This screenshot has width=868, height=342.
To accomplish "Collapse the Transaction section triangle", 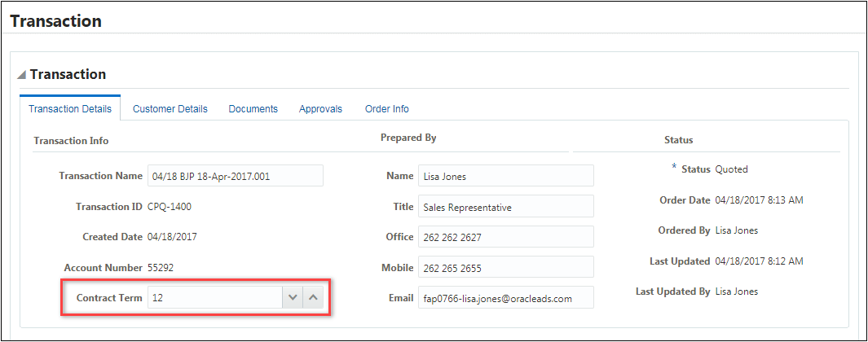I will (x=22, y=75).
